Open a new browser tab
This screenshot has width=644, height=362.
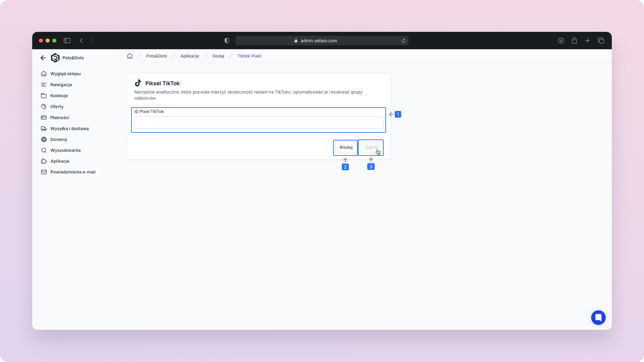click(x=588, y=41)
